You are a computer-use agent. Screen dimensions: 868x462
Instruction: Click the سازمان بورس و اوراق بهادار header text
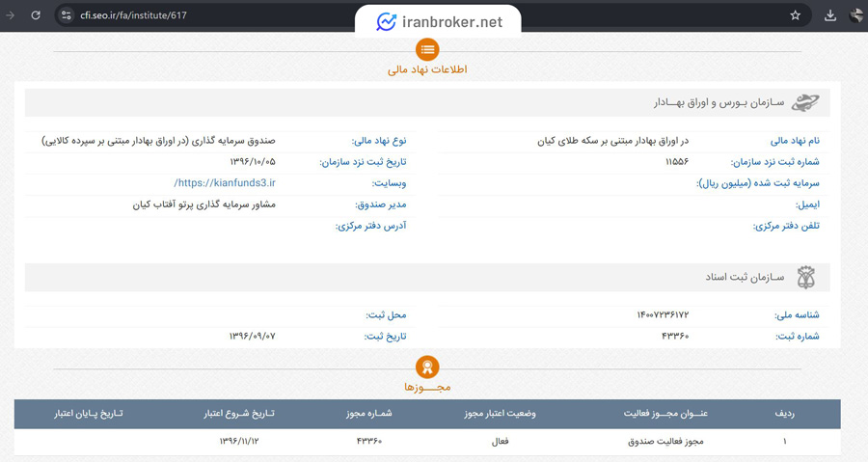click(719, 103)
